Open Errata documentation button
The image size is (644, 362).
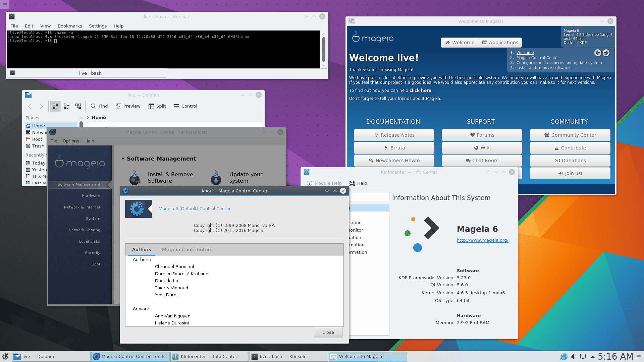pyautogui.click(x=394, y=148)
